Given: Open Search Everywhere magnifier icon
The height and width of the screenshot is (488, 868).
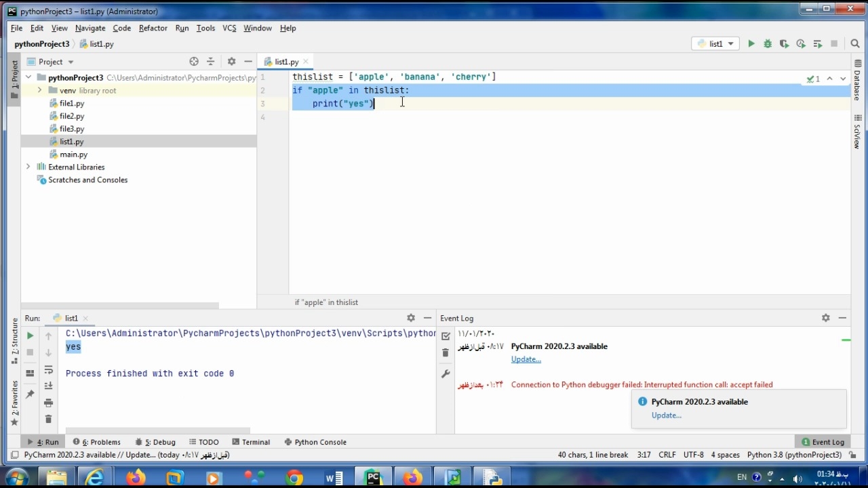Looking at the screenshot, I should (855, 44).
